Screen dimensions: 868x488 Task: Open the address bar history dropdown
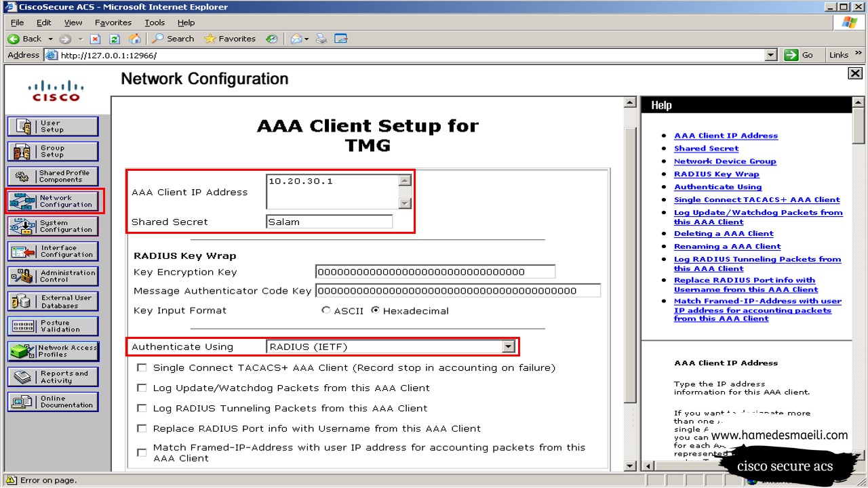(x=770, y=55)
